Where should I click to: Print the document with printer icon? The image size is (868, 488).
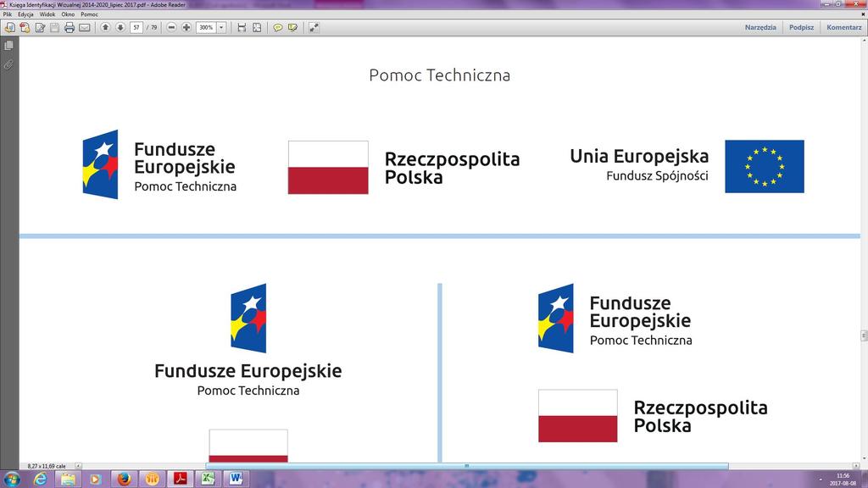tap(70, 27)
